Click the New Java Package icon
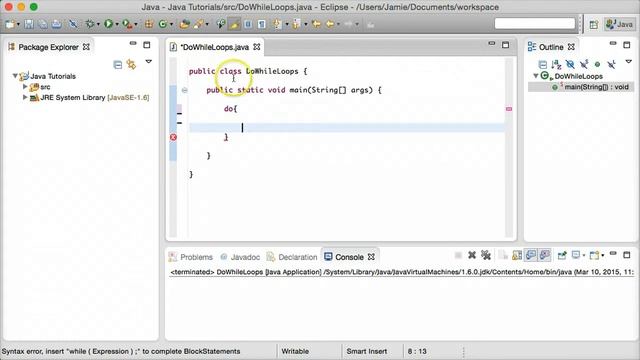 [149, 24]
